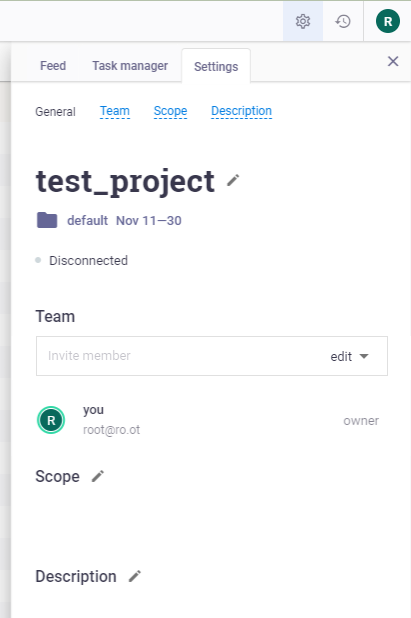This screenshot has height=618, width=411.
Task: Jump to the Description section link
Action: (x=242, y=111)
